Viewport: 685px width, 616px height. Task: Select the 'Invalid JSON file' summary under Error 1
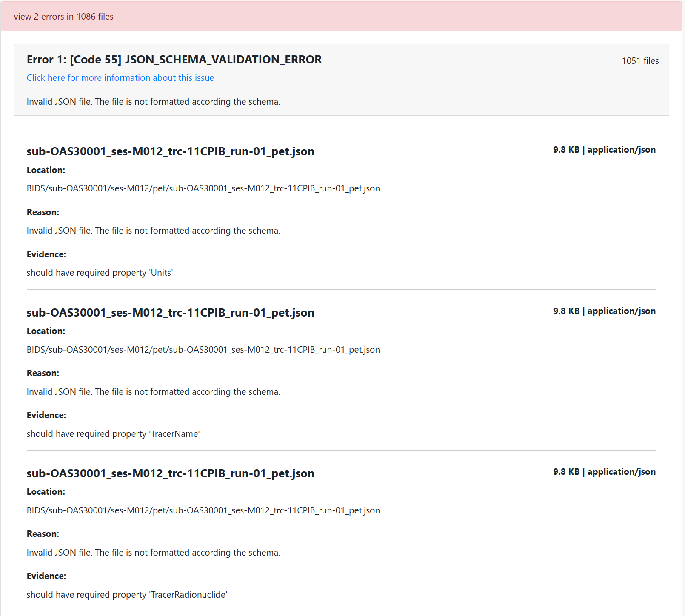(154, 102)
